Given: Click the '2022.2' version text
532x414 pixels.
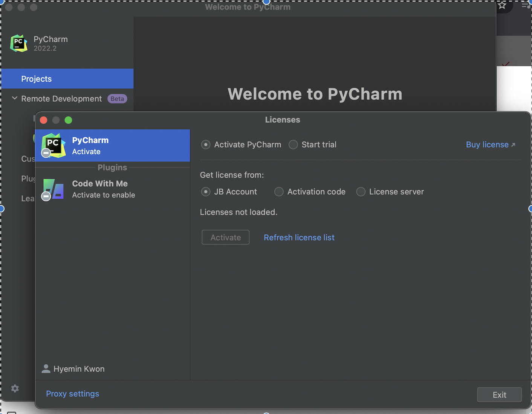Looking at the screenshot, I should pos(45,49).
